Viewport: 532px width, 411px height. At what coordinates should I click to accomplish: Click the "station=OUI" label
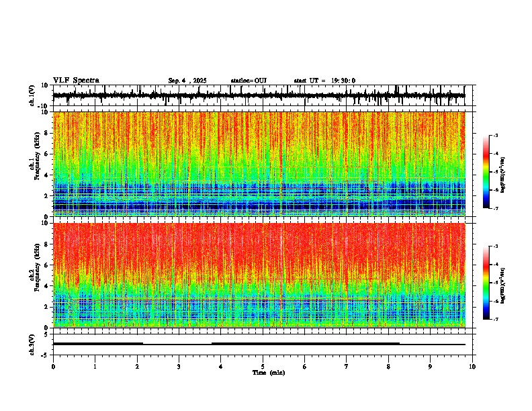coord(249,81)
